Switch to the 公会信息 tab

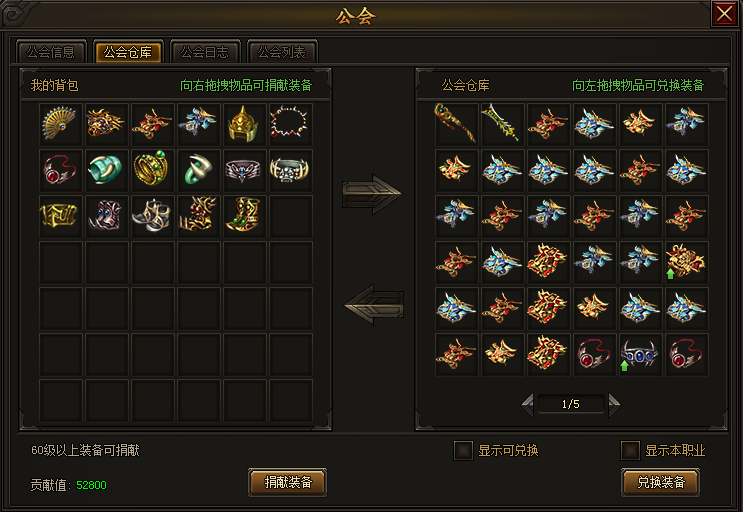(x=51, y=52)
